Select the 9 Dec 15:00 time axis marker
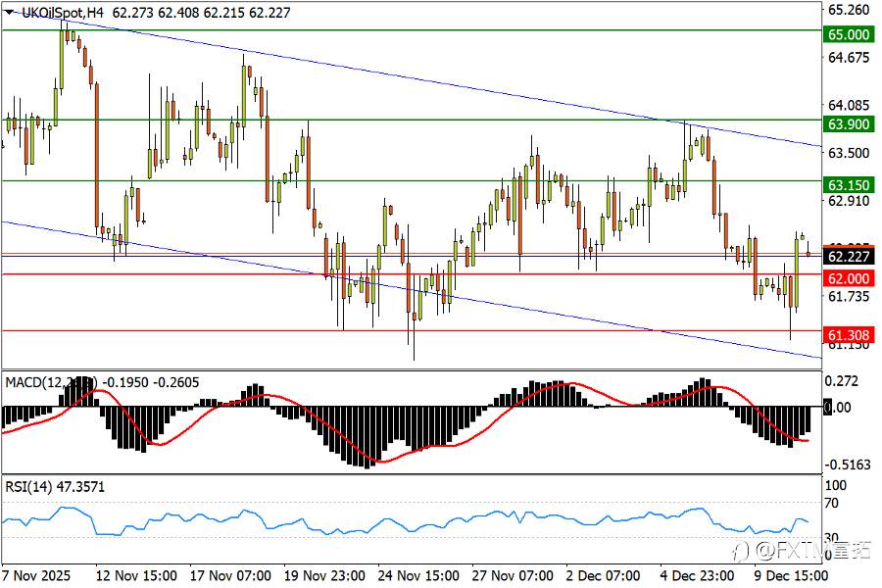 pyautogui.click(x=791, y=576)
